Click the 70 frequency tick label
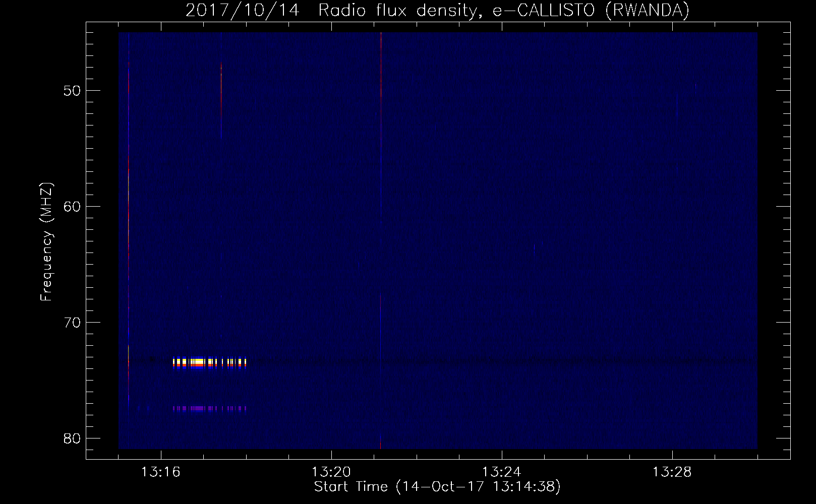 73,323
